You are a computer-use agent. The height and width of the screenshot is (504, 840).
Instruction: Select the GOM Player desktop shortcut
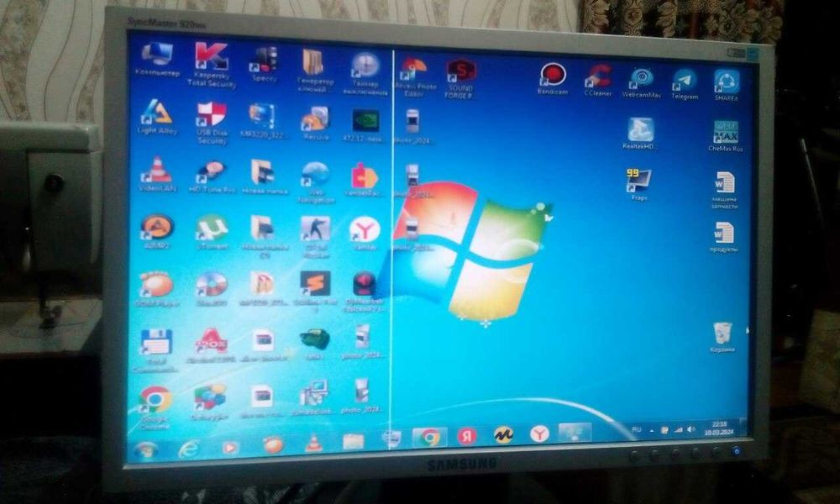click(156, 289)
